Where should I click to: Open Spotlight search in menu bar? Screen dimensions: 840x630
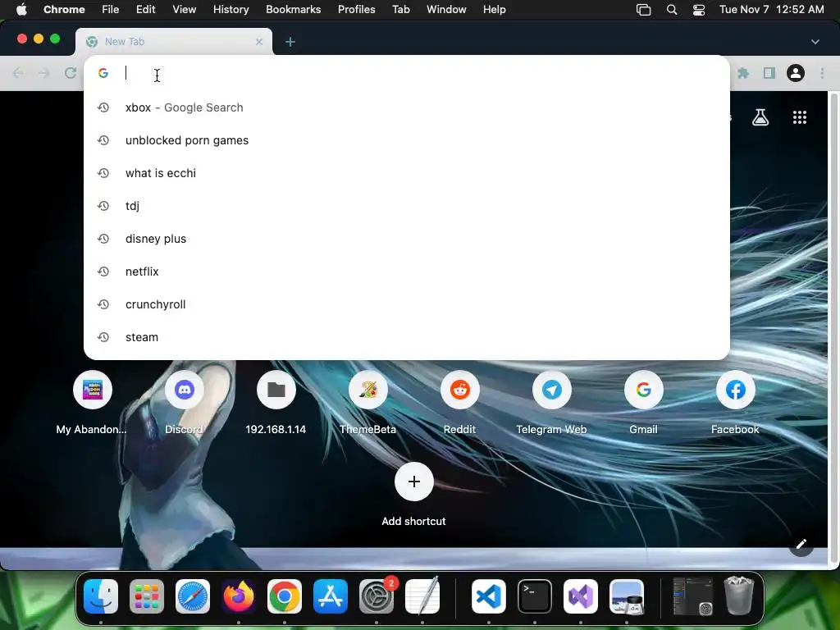point(672,10)
